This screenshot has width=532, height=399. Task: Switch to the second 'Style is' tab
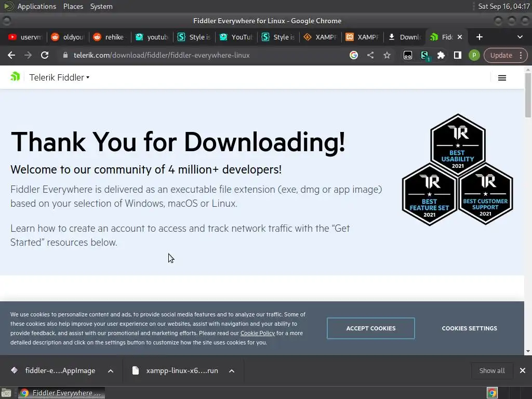point(278,37)
